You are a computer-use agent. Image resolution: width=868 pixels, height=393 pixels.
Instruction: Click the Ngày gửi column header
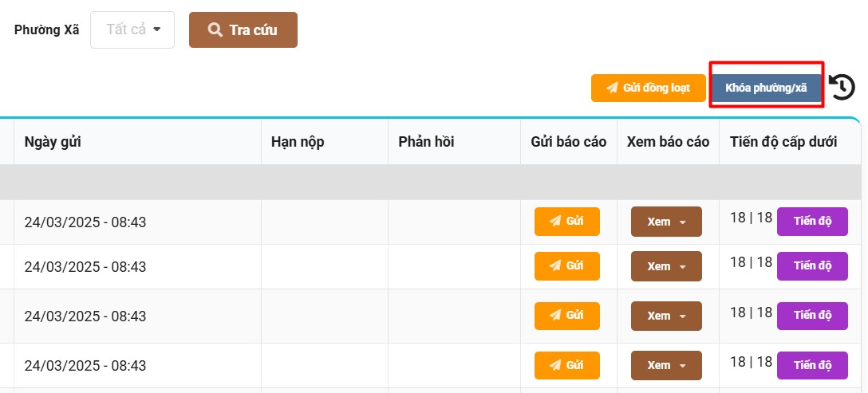point(53,142)
